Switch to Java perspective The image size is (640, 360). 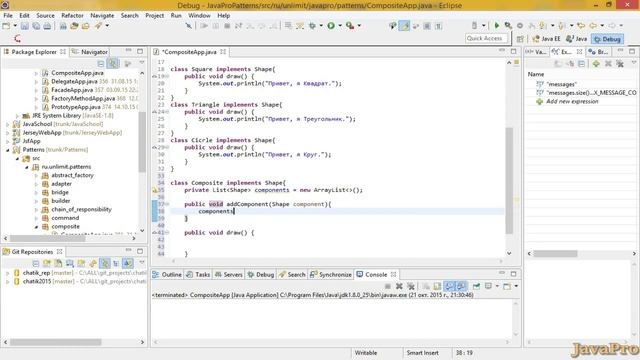click(577, 39)
